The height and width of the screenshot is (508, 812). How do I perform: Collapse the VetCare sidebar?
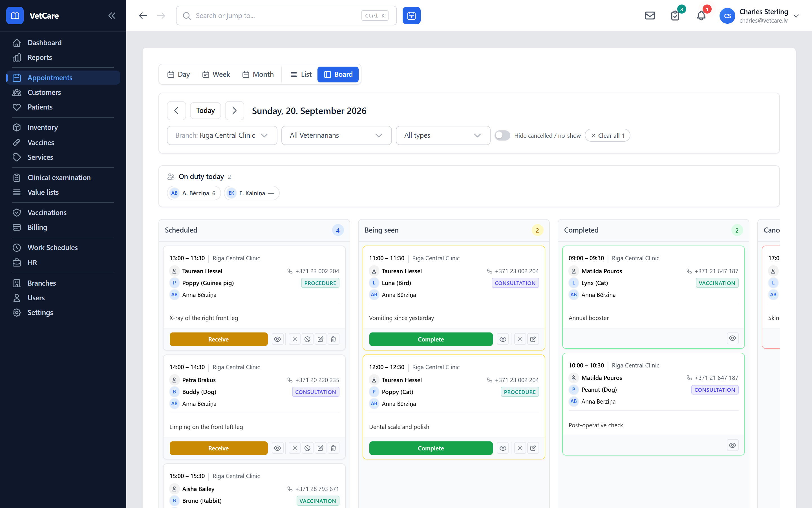click(112, 16)
